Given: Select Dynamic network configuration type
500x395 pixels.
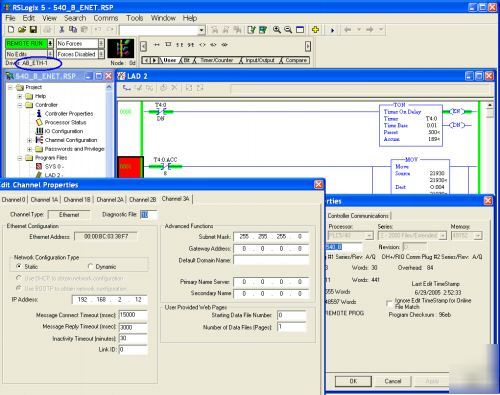Looking at the screenshot, I should pos(90,267).
